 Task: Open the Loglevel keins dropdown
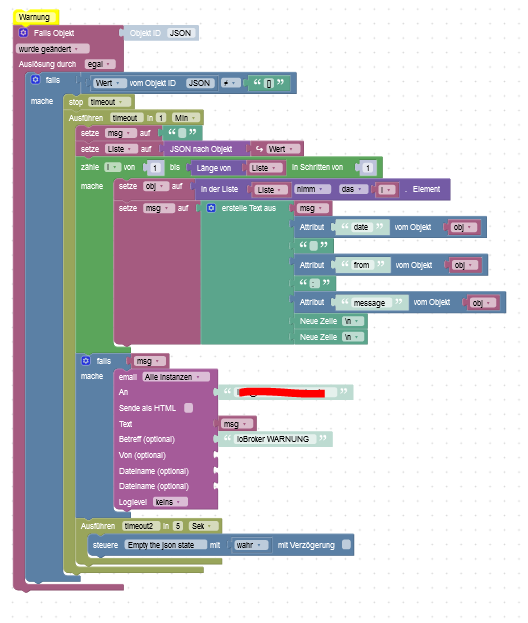tap(170, 502)
